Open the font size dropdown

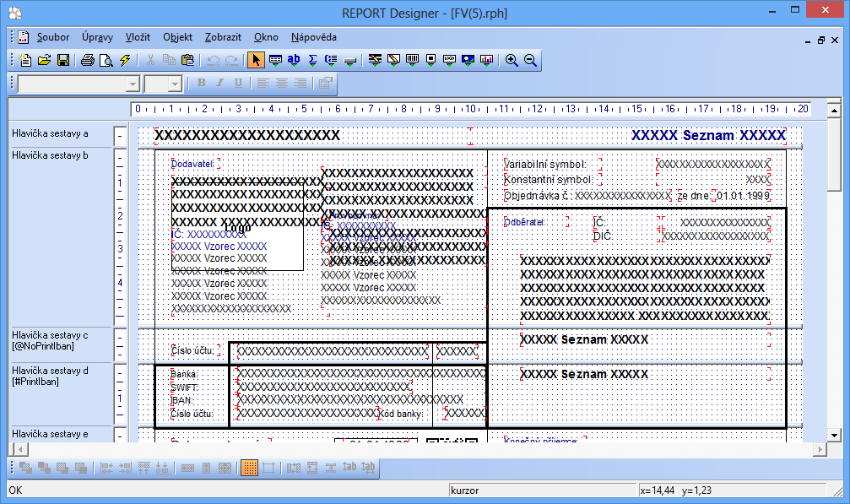tap(175, 84)
